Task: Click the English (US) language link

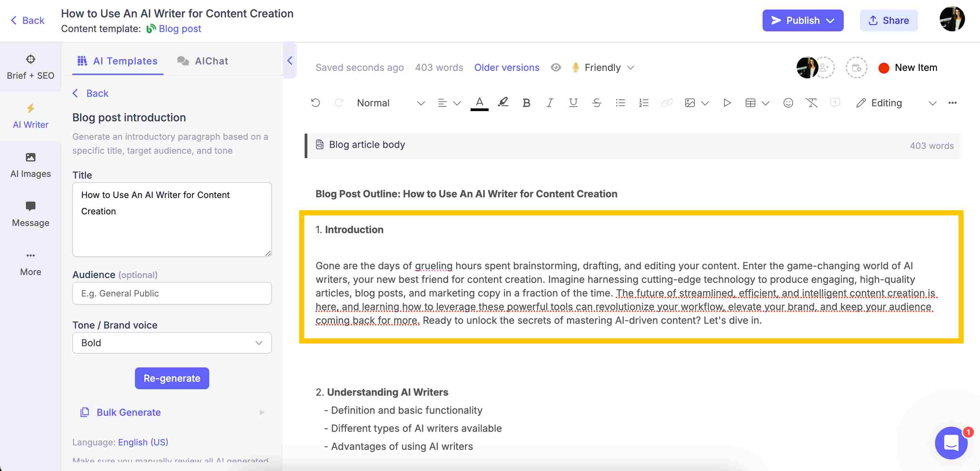Action: 143,442
